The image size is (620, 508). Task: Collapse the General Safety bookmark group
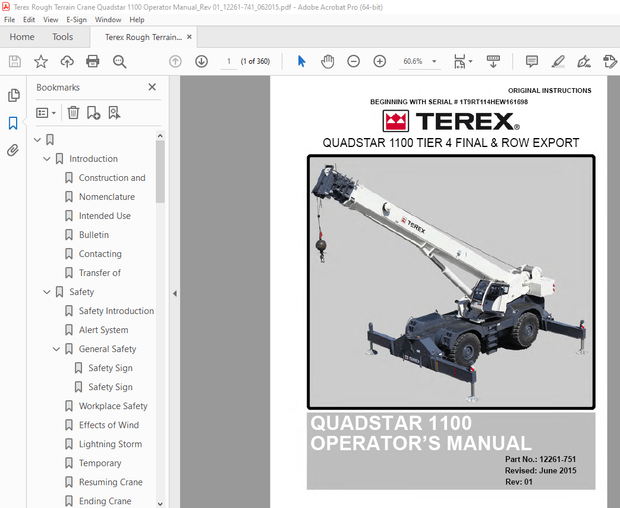coord(57,349)
